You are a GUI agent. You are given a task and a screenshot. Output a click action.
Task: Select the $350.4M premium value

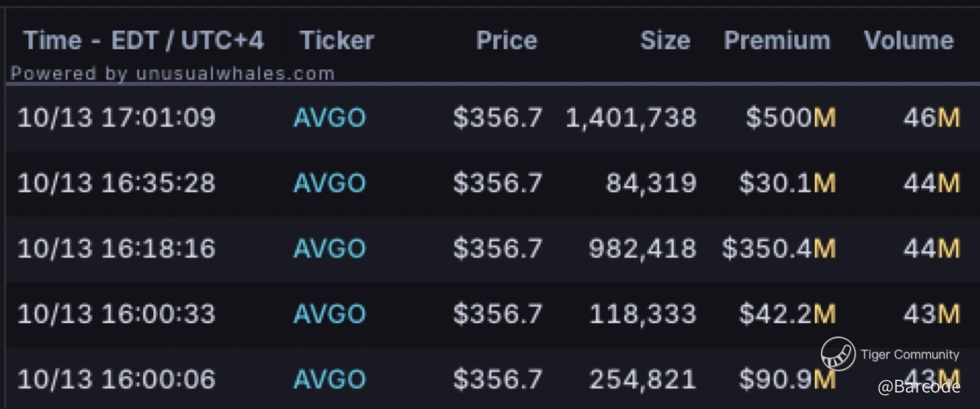[779, 249]
